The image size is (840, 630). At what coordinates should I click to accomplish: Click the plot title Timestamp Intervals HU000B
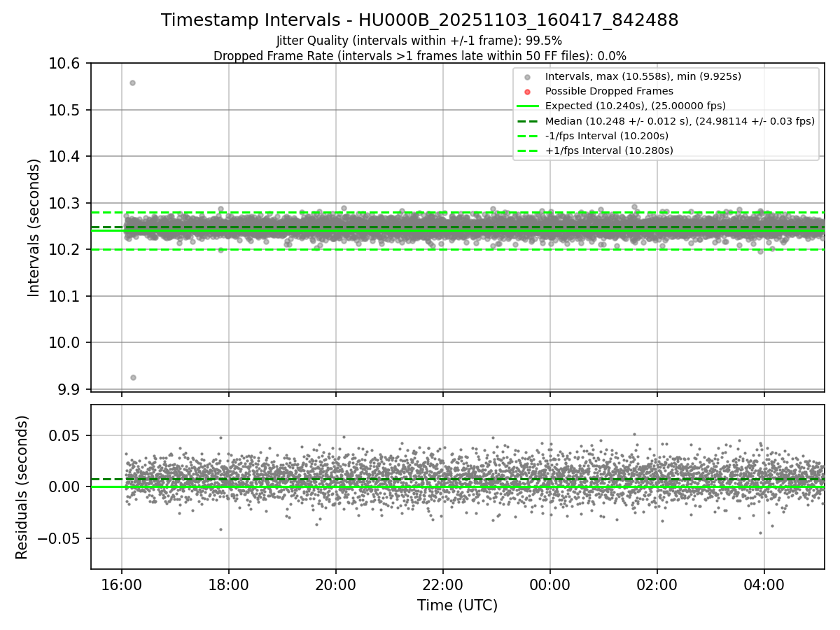click(x=419, y=20)
